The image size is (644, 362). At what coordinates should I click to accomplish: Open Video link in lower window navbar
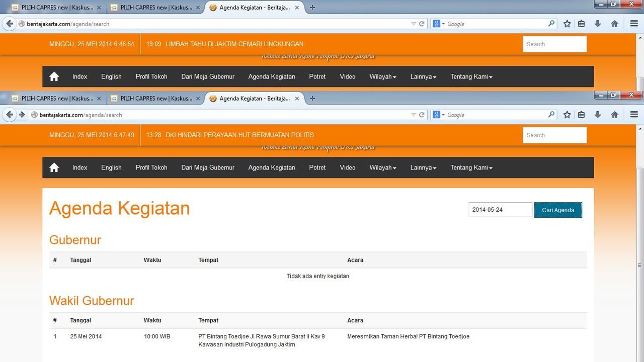coord(348,167)
